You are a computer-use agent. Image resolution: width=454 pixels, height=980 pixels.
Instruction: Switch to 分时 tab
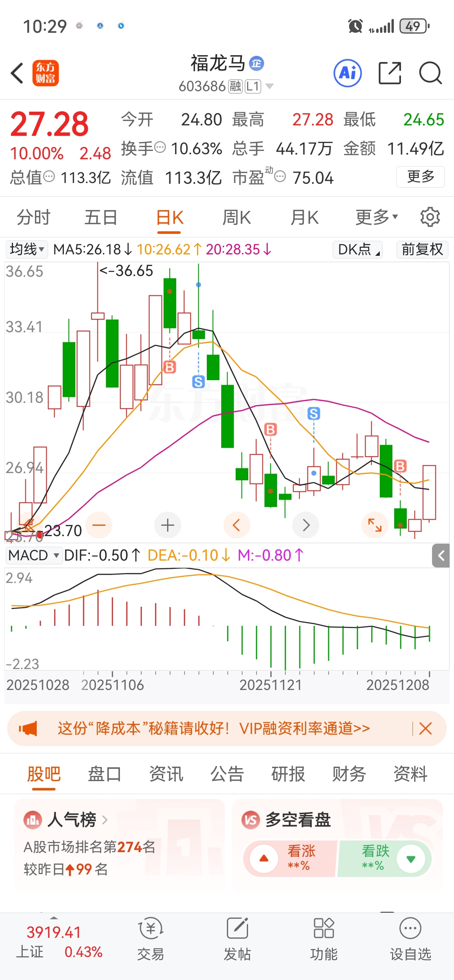[34, 217]
